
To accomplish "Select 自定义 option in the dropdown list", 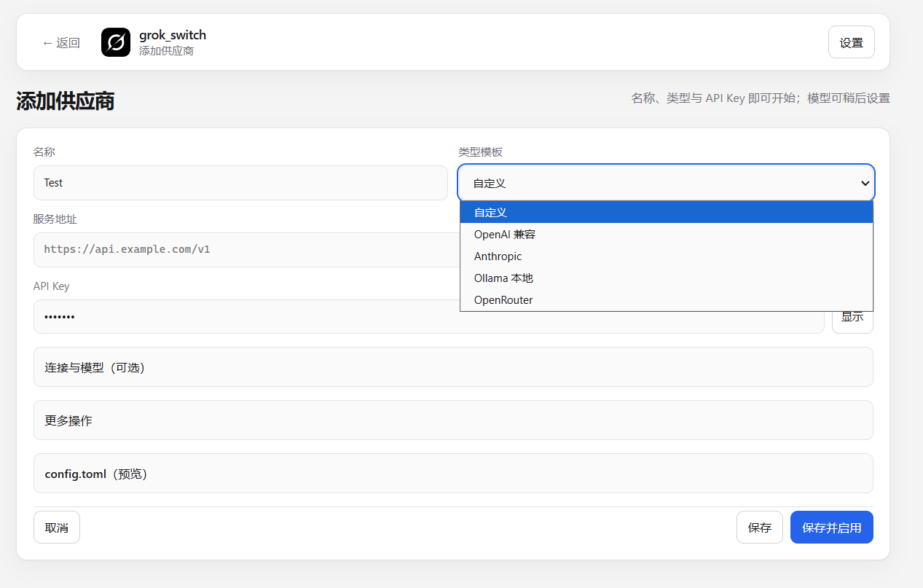I will [x=667, y=212].
